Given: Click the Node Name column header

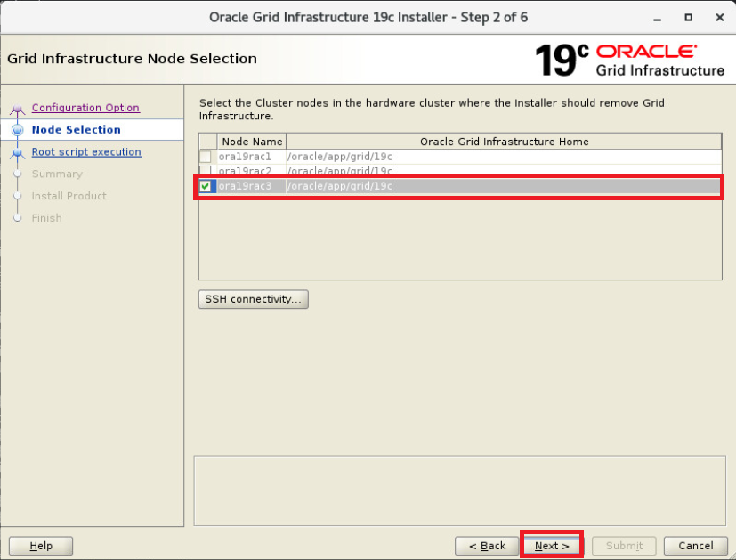Looking at the screenshot, I should tap(252, 142).
